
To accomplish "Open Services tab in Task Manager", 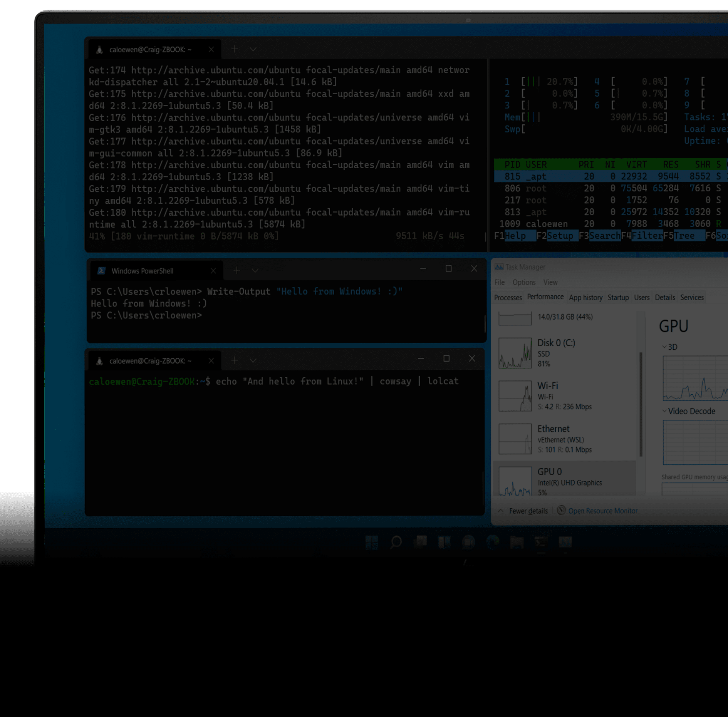I will (692, 297).
